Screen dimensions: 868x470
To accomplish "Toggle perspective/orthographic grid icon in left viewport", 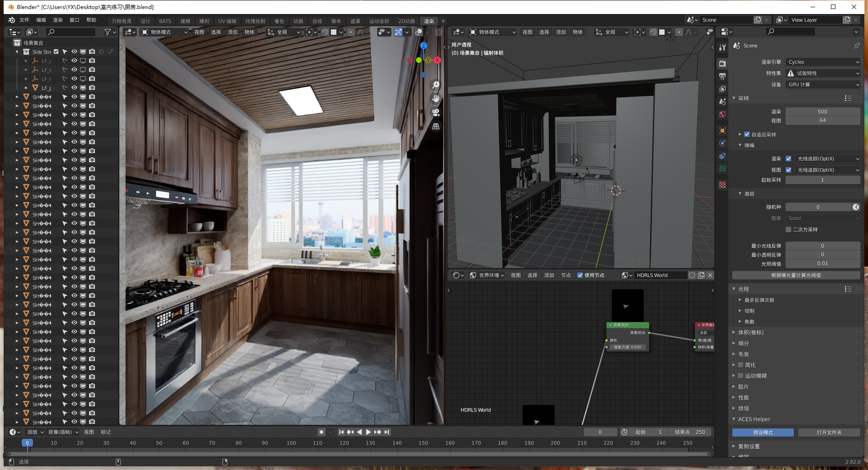I will pyautogui.click(x=436, y=127).
